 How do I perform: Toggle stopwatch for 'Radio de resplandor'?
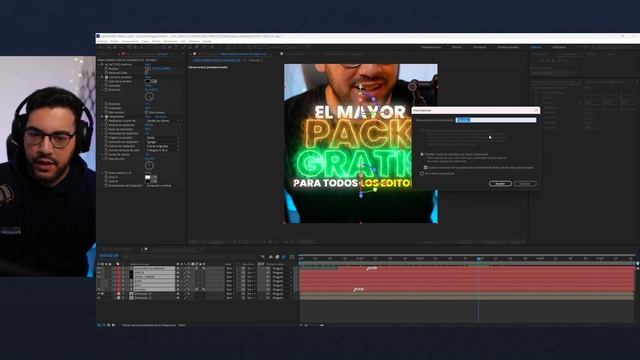[106, 129]
